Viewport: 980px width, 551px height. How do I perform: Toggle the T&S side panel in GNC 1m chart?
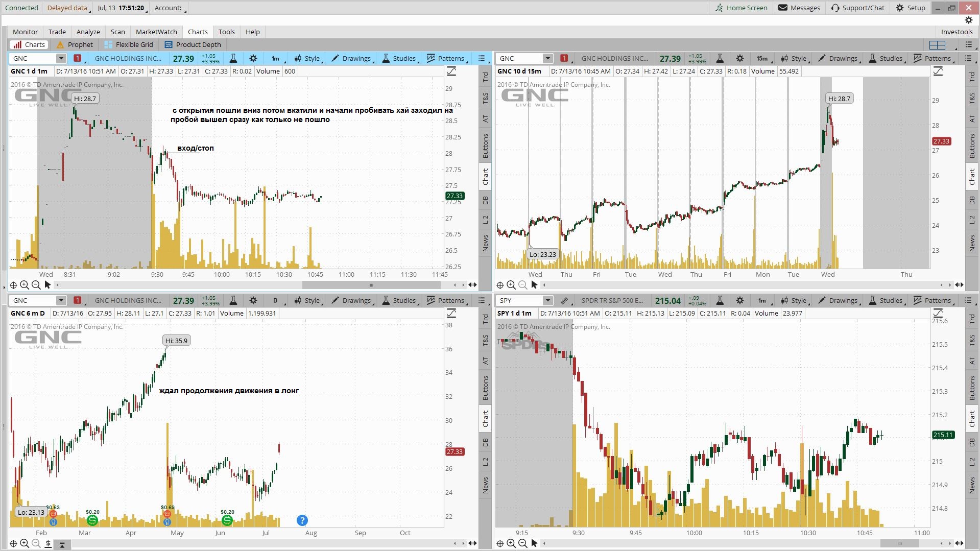(x=485, y=98)
